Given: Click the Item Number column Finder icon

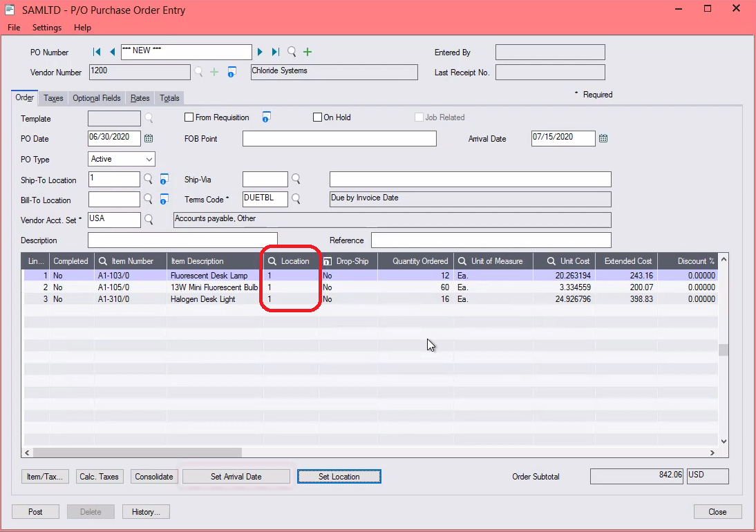Looking at the screenshot, I should click(102, 260).
